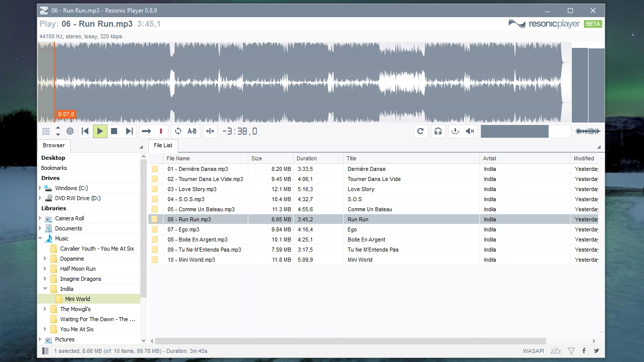Screen dimensions: 644x362
Task: Open Bookmarks in the browser
Action: 54,168
